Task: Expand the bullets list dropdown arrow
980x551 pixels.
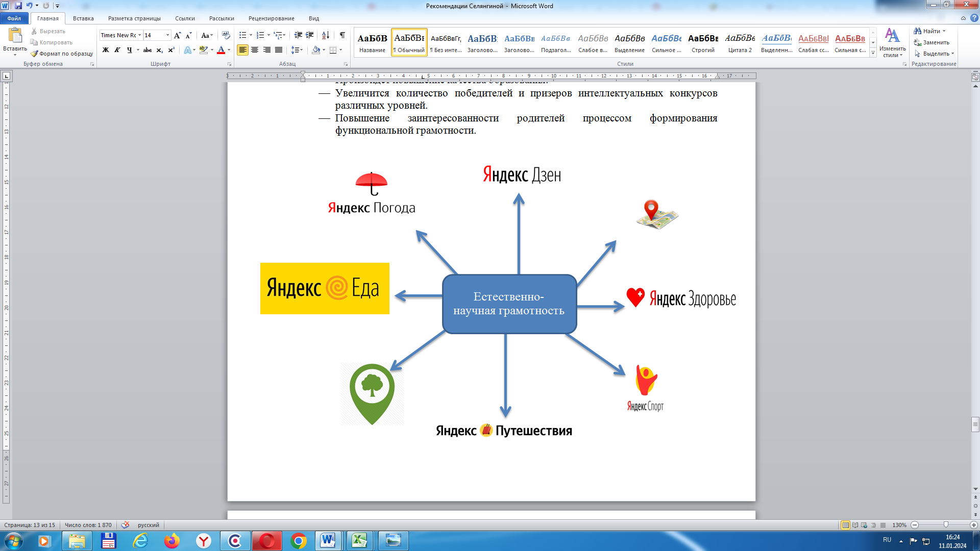Action: pos(251,35)
